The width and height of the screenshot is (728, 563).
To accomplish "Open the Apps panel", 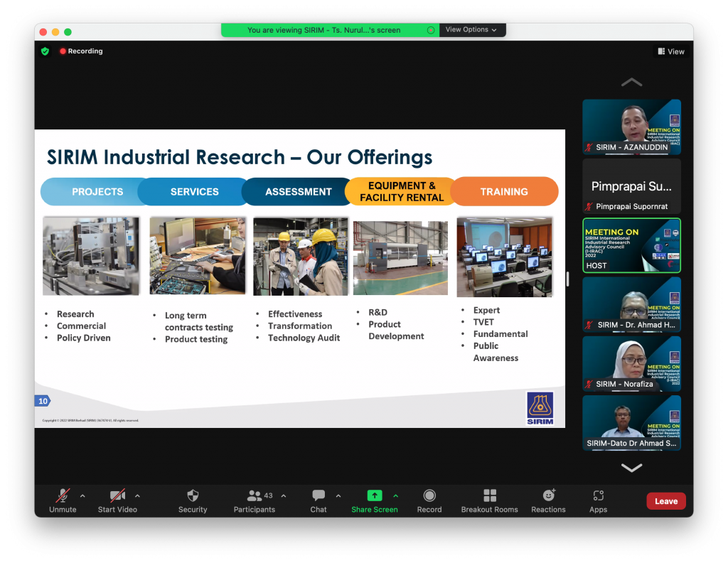I will coord(599,501).
